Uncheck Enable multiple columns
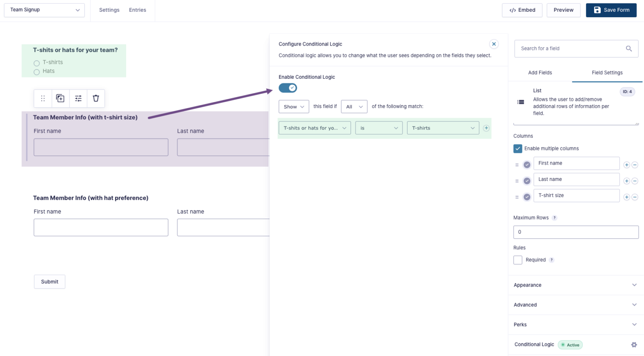 518,149
